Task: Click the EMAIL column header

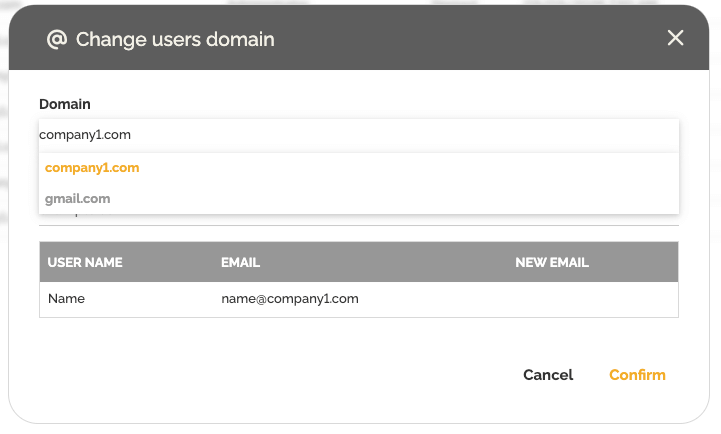Action: click(240, 263)
